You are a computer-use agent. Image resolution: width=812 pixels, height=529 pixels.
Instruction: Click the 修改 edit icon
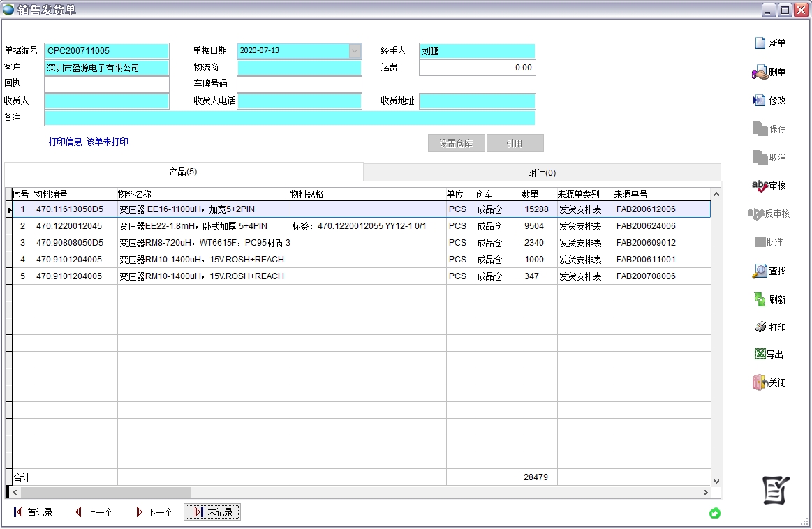coord(760,100)
